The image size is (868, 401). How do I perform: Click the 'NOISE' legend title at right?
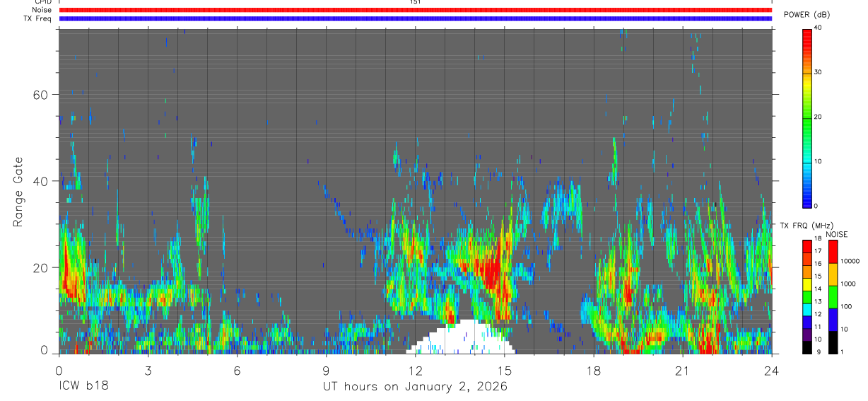point(835,234)
